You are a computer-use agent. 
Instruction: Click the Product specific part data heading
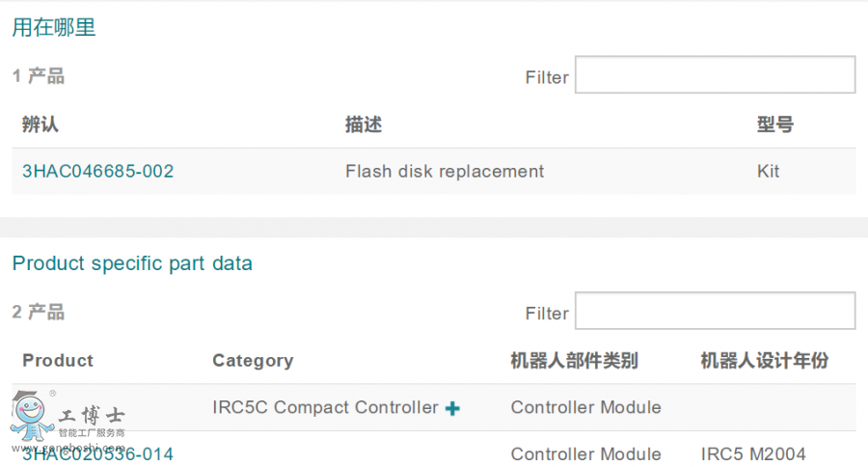click(132, 263)
